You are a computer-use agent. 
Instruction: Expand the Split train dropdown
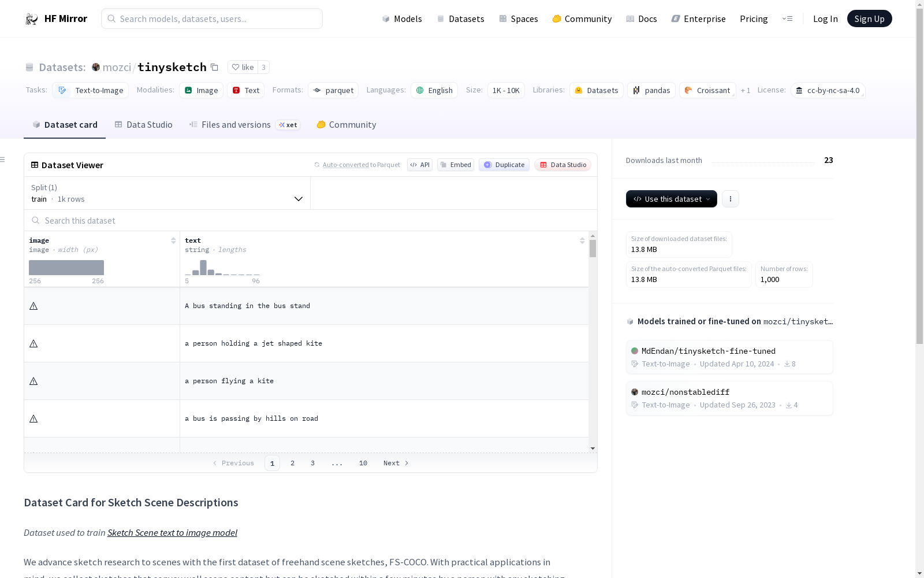click(167, 193)
